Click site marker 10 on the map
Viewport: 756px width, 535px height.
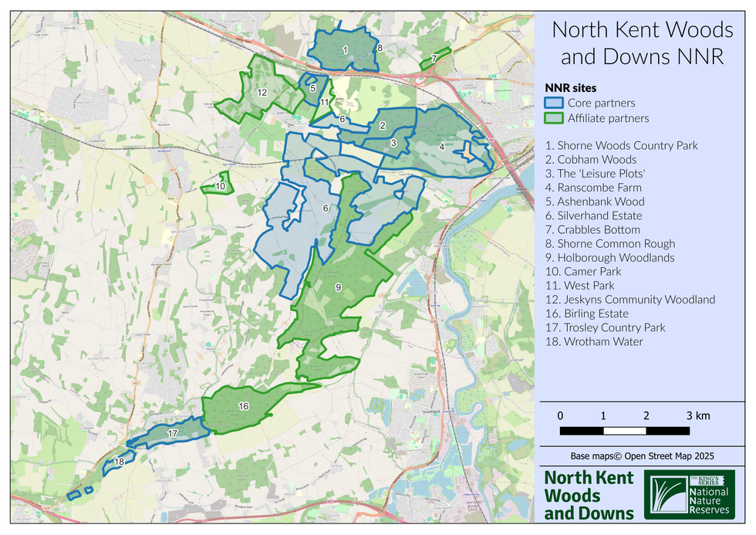tap(220, 186)
